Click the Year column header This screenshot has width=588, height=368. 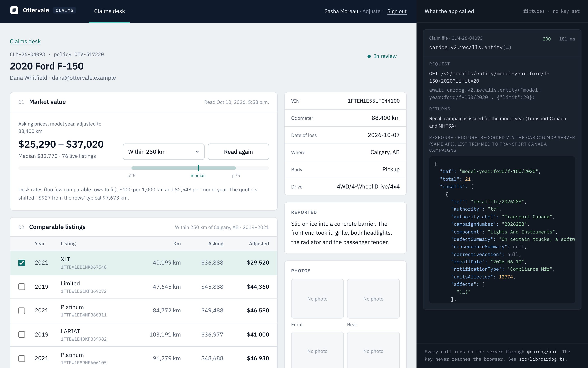point(40,244)
